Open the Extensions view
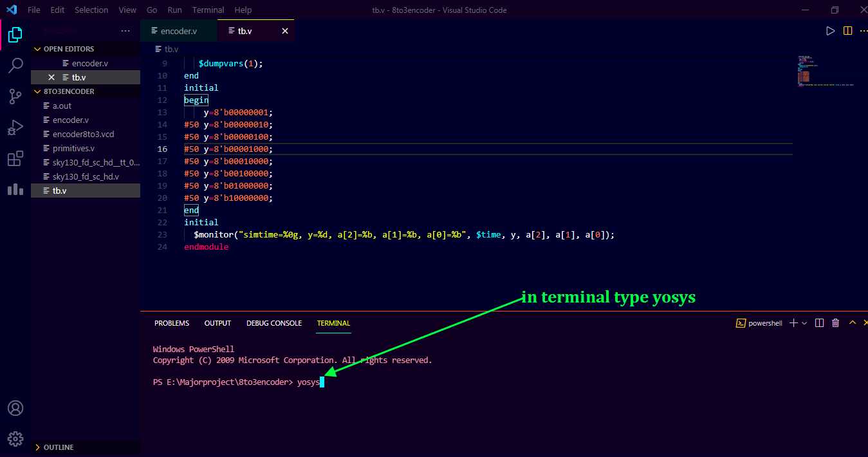 pos(15,158)
